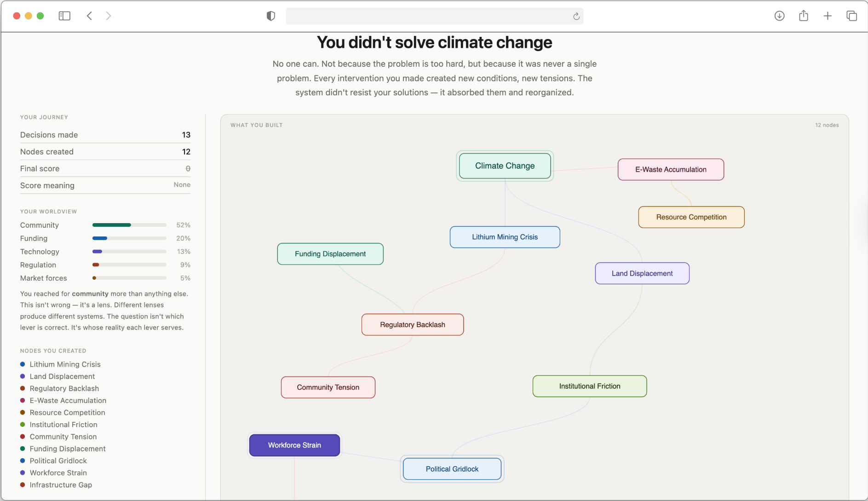The width and height of the screenshot is (868, 501).
Task: Add a new tab with plus icon
Action: click(x=828, y=16)
